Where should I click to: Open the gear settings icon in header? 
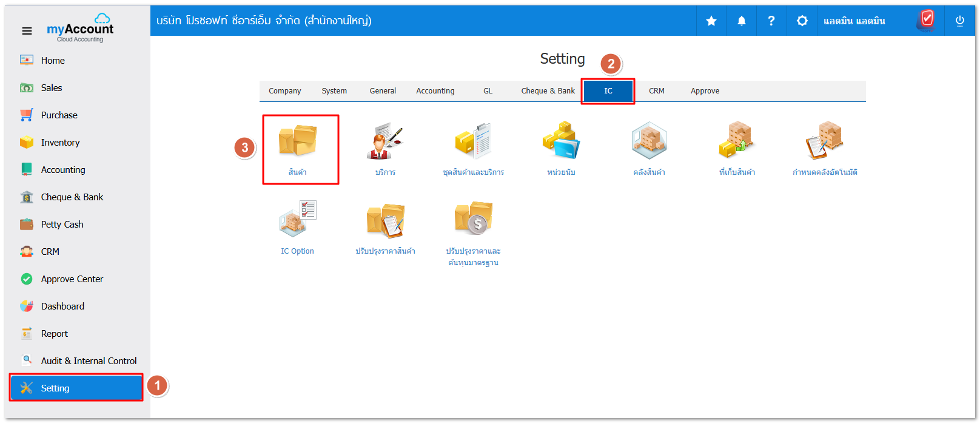(x=802, y=21)
